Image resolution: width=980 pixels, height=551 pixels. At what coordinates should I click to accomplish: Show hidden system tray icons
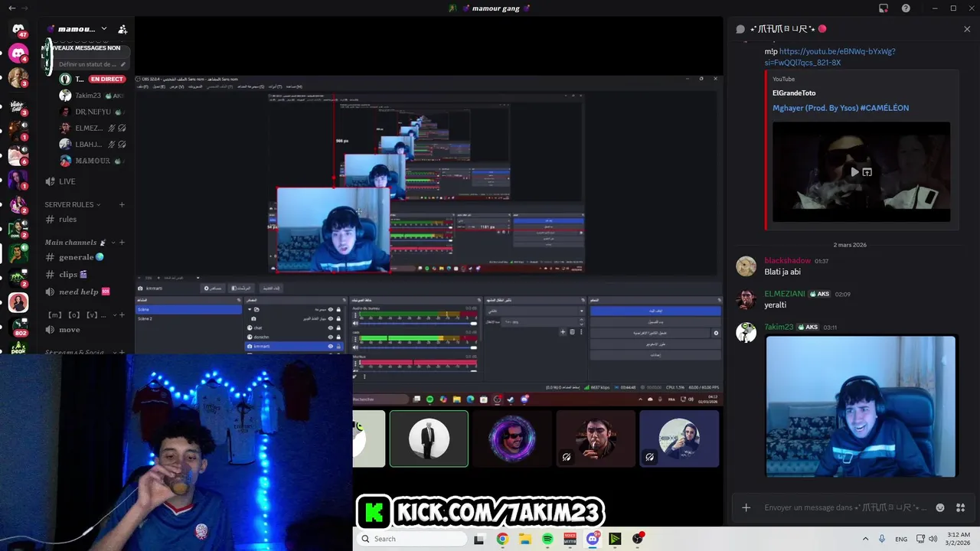[x=865, y=539]
